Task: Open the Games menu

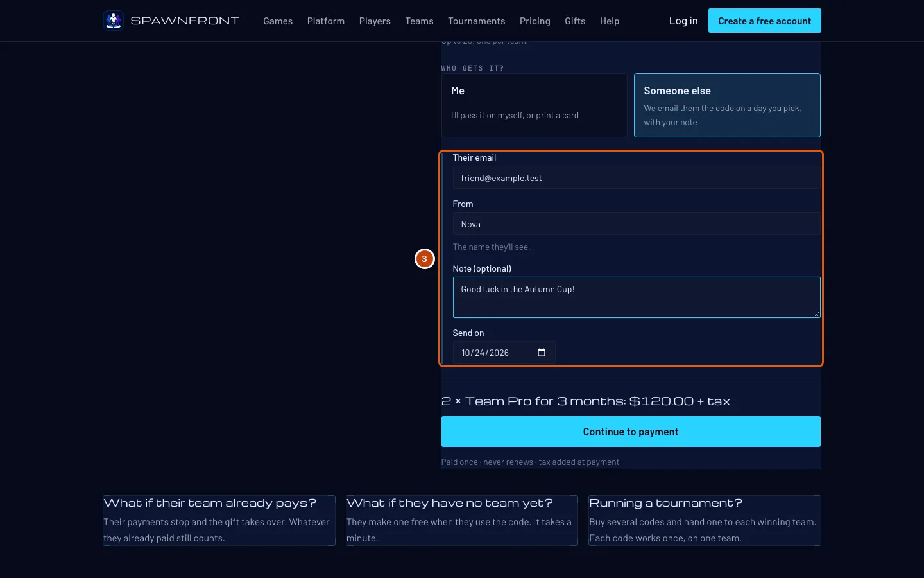Action: (x=278, y=21)
